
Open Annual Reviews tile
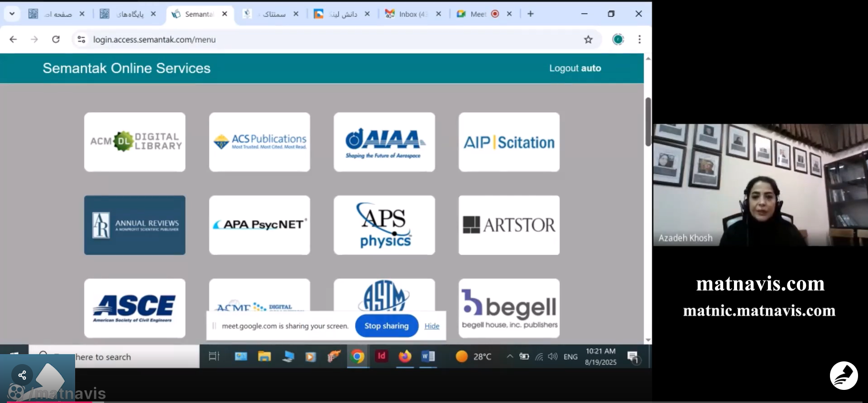click(x=134, y=225)
